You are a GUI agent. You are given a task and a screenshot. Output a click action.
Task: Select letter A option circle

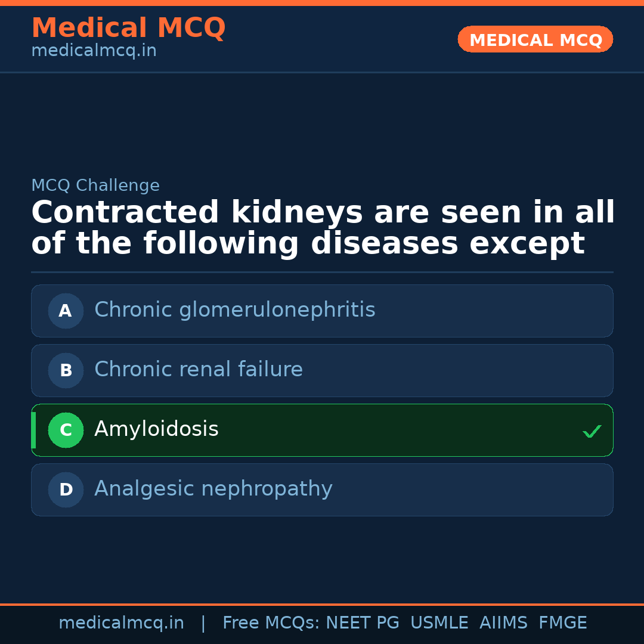point(66,311)
